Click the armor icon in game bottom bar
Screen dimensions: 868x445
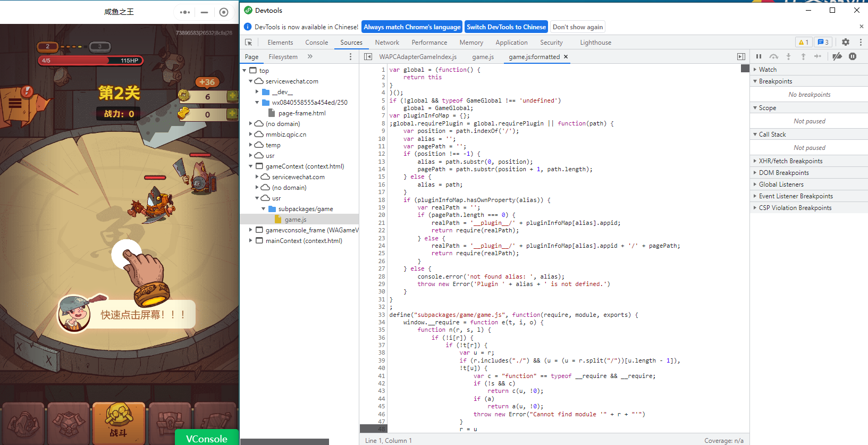(x=69, y=424)
